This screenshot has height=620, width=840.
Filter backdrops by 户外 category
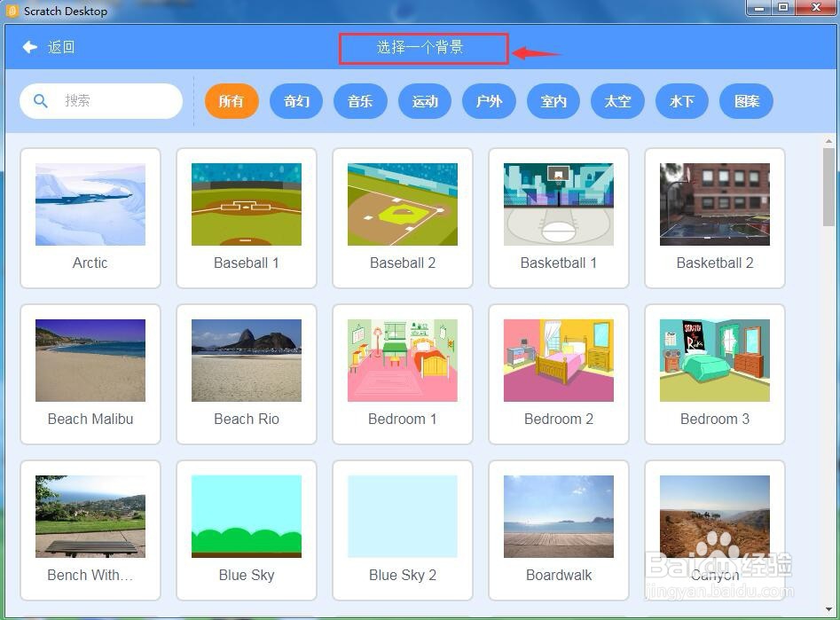click(x=489, y=101)
